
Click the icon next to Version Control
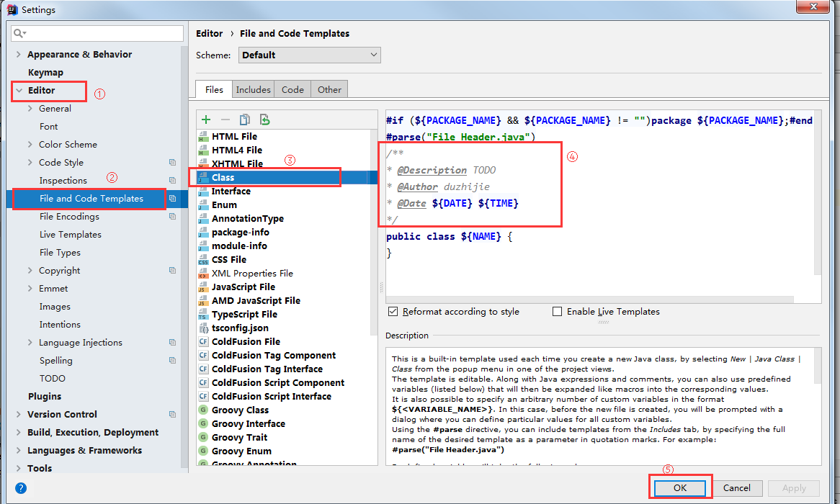[171, 414]
